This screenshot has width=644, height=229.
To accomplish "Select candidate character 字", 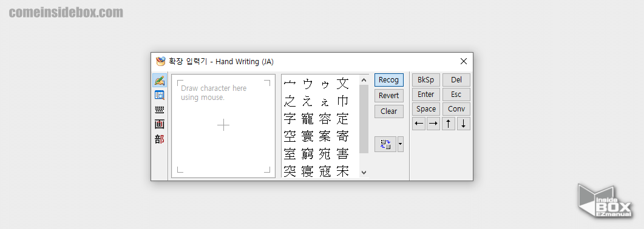I will 290,119.
